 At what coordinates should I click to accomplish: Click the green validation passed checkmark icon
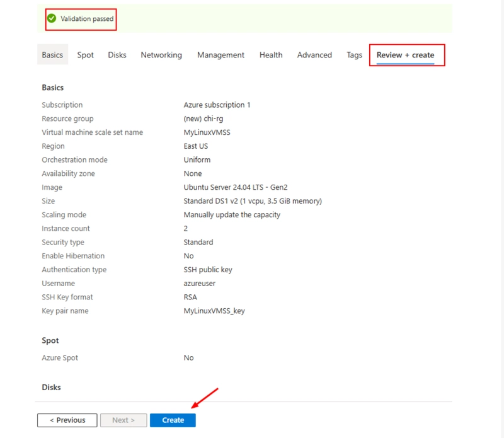pyautogui.click(x=52, y=18)
